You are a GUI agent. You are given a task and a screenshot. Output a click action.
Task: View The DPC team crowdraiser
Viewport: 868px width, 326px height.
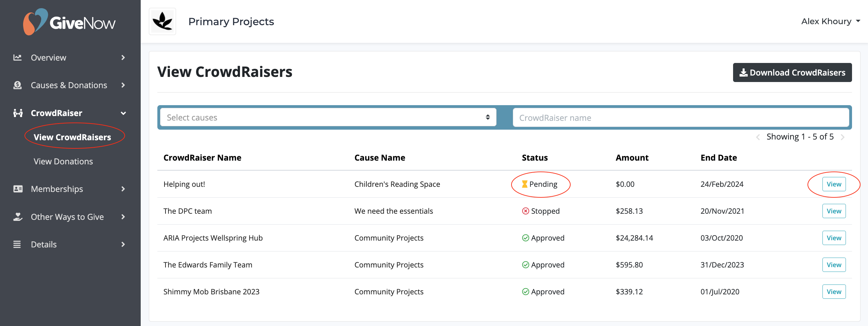[x=834, y=211]
